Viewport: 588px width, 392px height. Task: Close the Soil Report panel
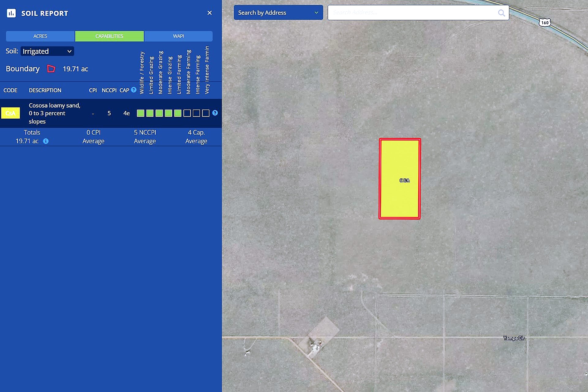[x=209, y=13]
